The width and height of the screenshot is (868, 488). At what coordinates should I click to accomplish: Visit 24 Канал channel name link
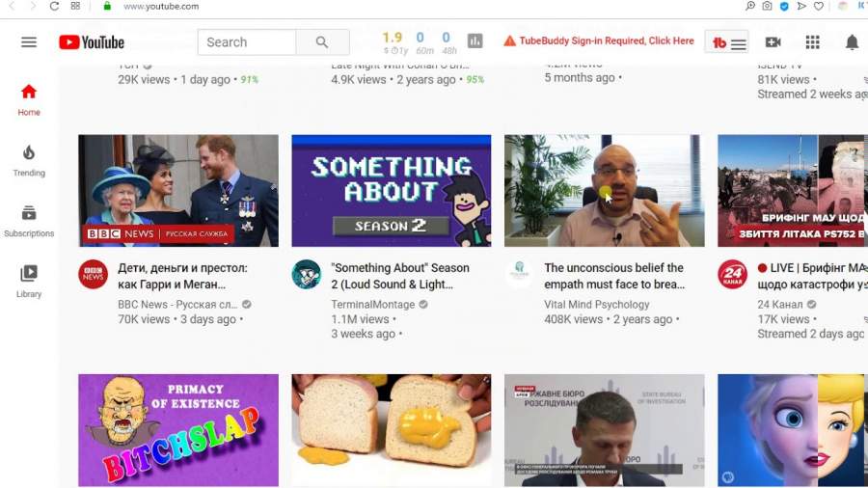(x=779, y=305)
